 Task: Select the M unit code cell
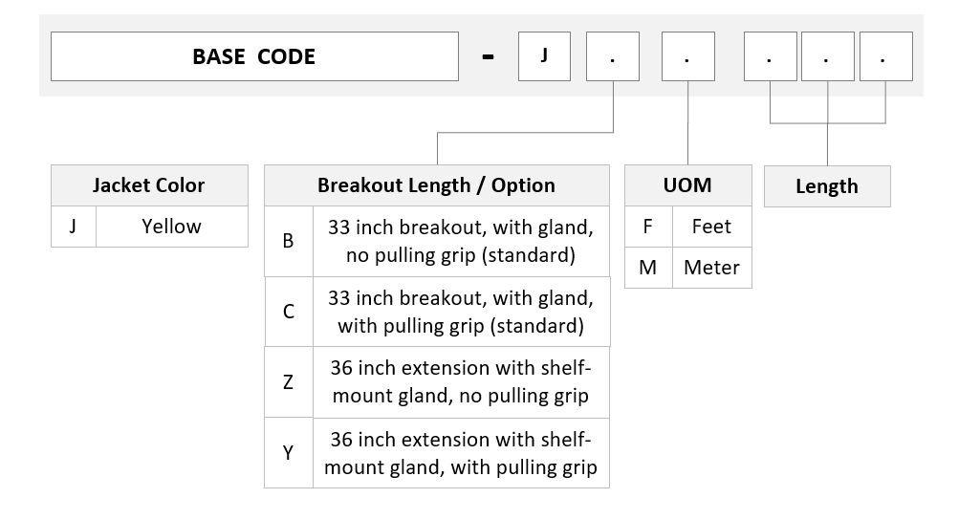point(648,268)
